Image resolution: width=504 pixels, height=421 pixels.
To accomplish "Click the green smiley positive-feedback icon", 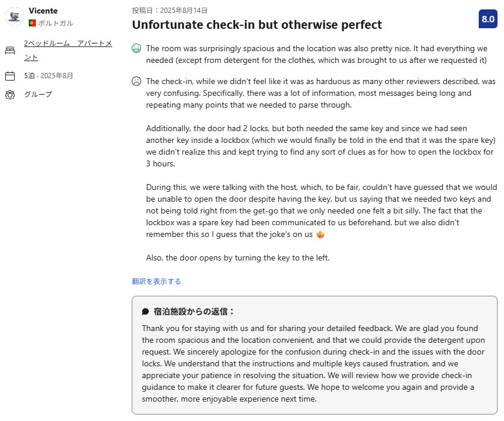I will [x=136, y=48].
